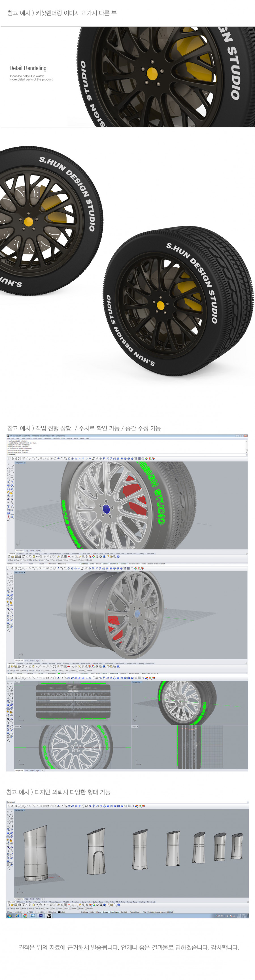Click the Save icon in toolbar under the rim-only viewport
The image size is (255, 980).
point(16,667)
